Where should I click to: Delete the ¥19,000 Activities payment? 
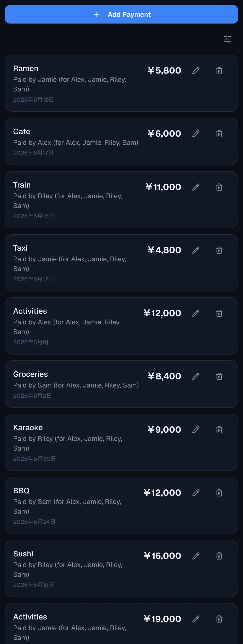[219, 619]
